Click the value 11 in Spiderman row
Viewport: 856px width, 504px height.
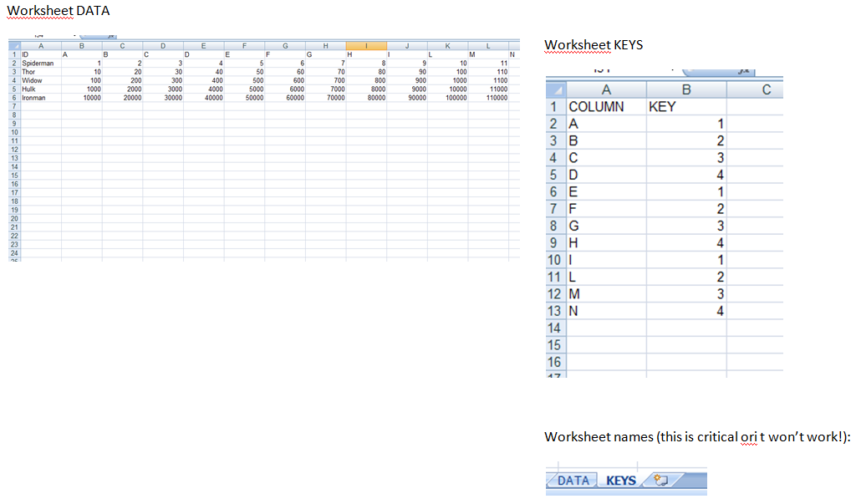(x=488, y=64)
